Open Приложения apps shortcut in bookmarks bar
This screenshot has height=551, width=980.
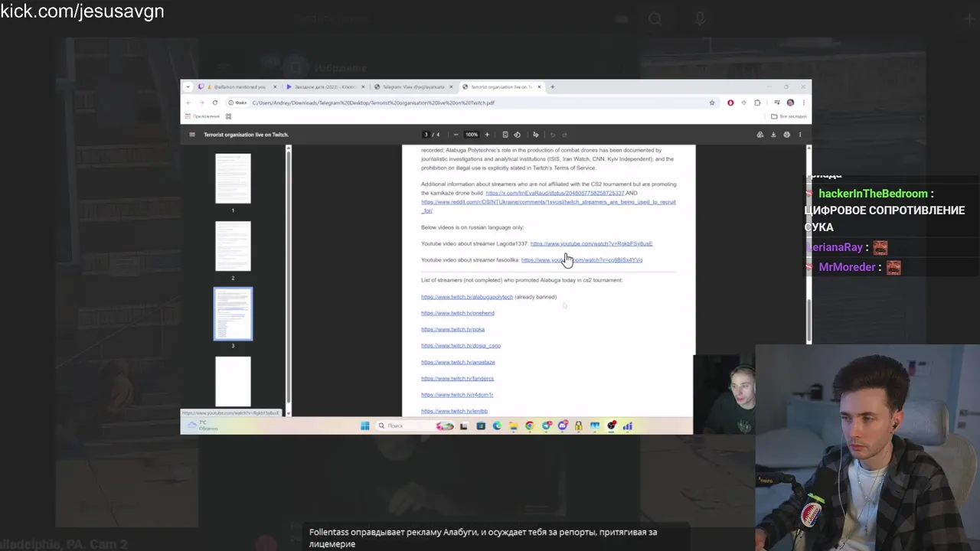(202, 116)
